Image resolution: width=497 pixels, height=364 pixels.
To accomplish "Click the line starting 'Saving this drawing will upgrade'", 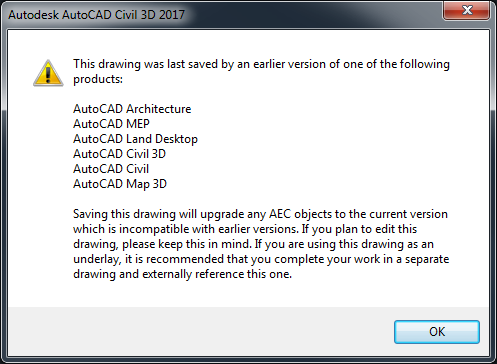I will click(260, 214).
